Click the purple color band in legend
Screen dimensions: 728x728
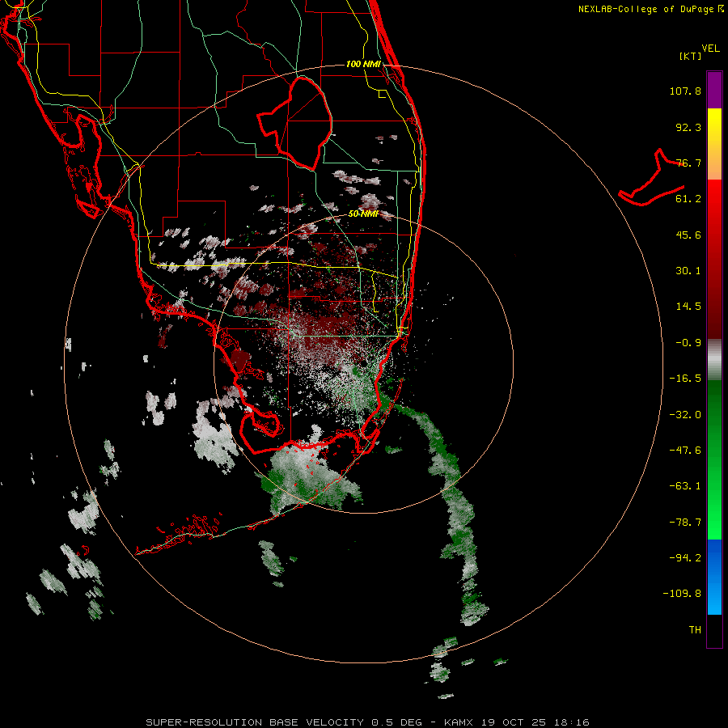tap(714, 90)
